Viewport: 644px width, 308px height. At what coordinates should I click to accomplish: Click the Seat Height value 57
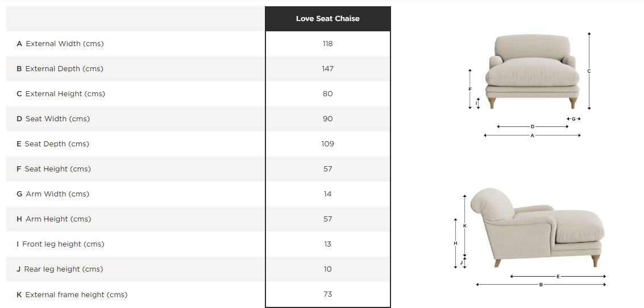coord(327,169)
